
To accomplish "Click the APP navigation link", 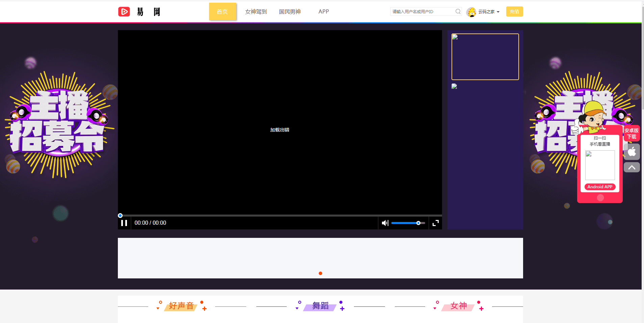I will tap(324, 12).
